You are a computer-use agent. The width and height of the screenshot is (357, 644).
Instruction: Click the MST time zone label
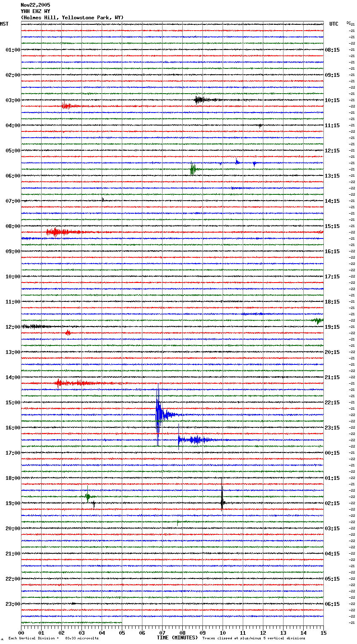tap(4, 24)
